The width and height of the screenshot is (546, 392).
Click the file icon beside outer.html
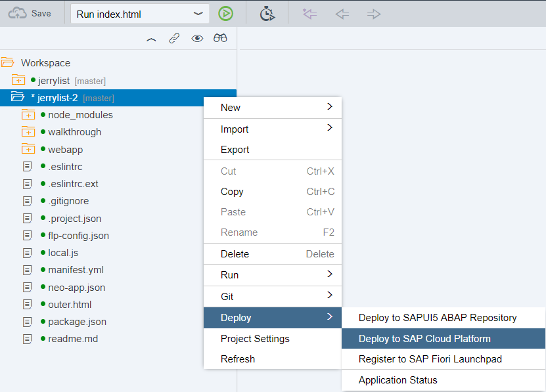click(x=27, y=305)
